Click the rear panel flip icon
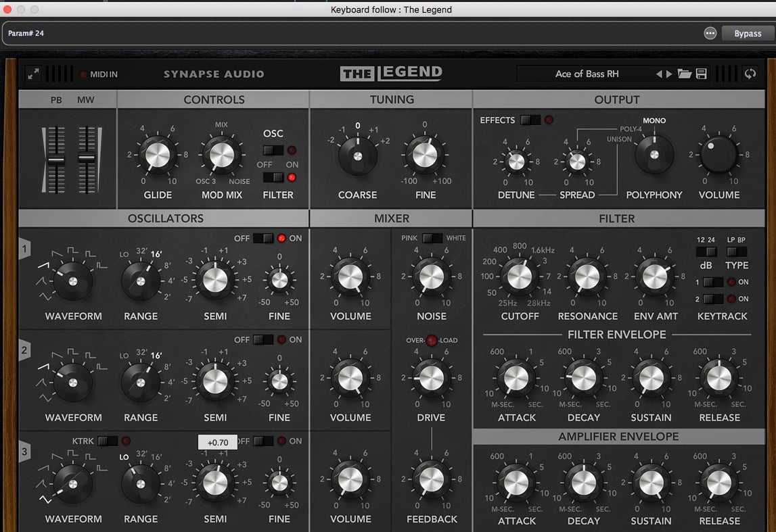The image size is (776, 532). [750, 74]
